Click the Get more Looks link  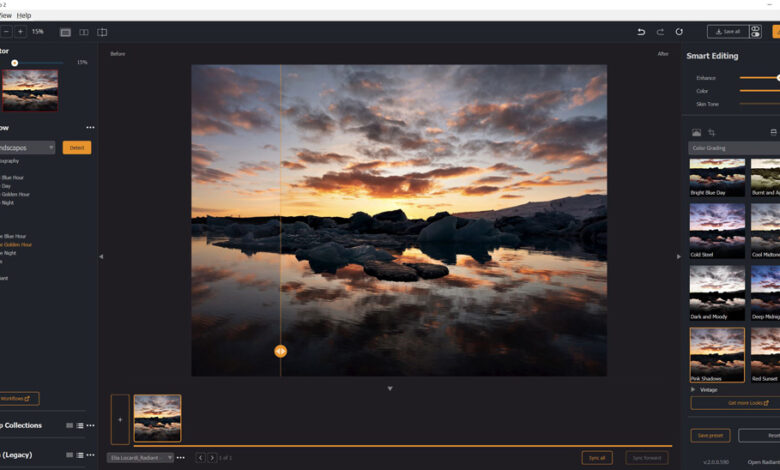coord(736,403)
